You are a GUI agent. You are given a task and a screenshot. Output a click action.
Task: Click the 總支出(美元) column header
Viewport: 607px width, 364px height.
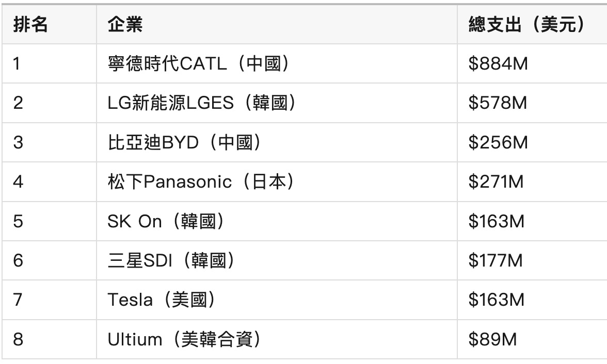526,24
